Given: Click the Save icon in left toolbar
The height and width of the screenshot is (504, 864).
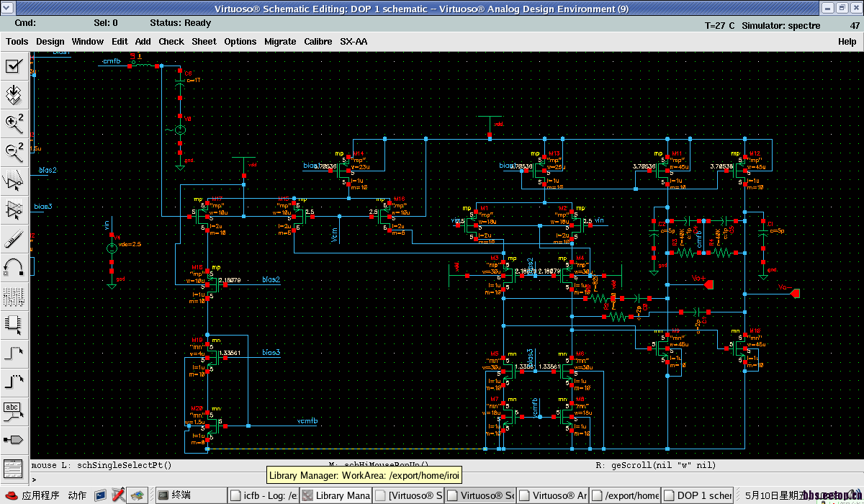Looking at the screenshot, I should pyautogui.click(x=14, y=94).
